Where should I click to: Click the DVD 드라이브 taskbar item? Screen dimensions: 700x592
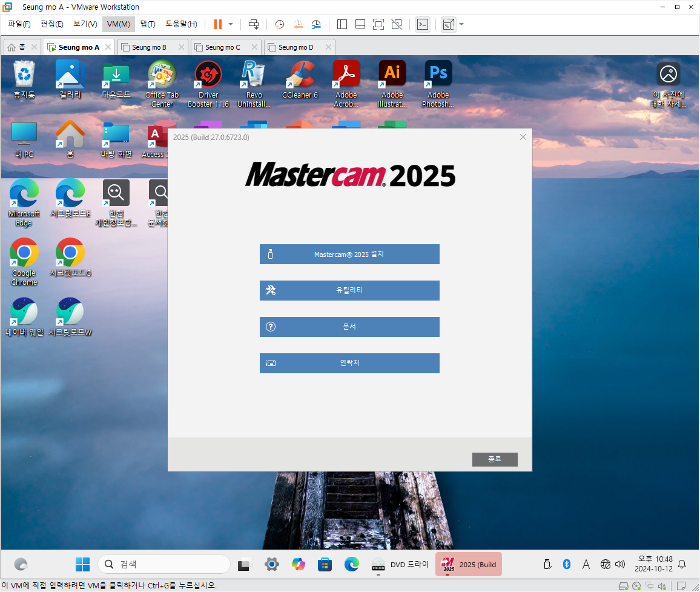400,564
